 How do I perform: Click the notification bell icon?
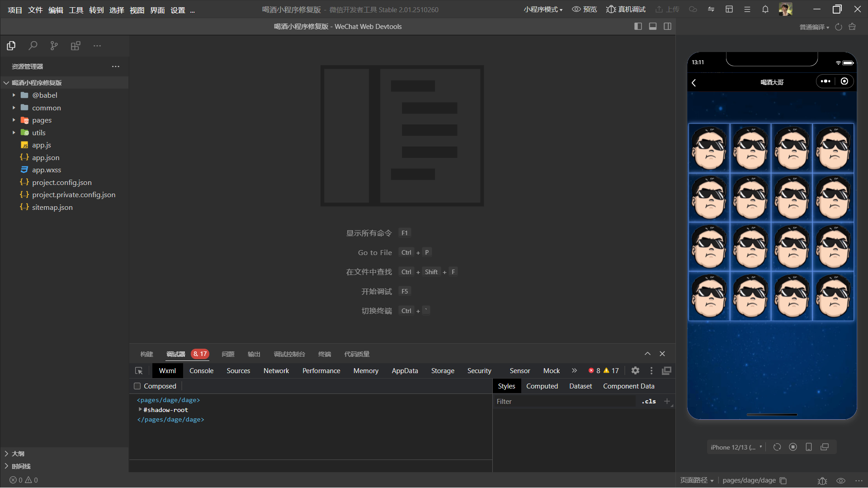(765, 9)
